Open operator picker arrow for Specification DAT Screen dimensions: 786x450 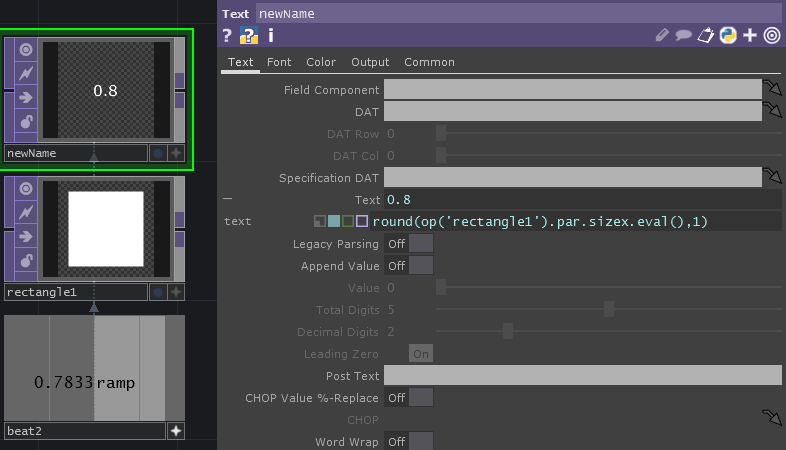point(772,178)
